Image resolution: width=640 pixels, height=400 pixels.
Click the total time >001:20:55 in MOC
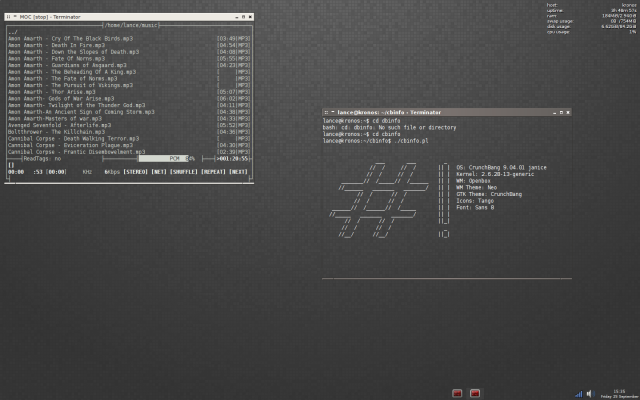click(x=232, y=158)
